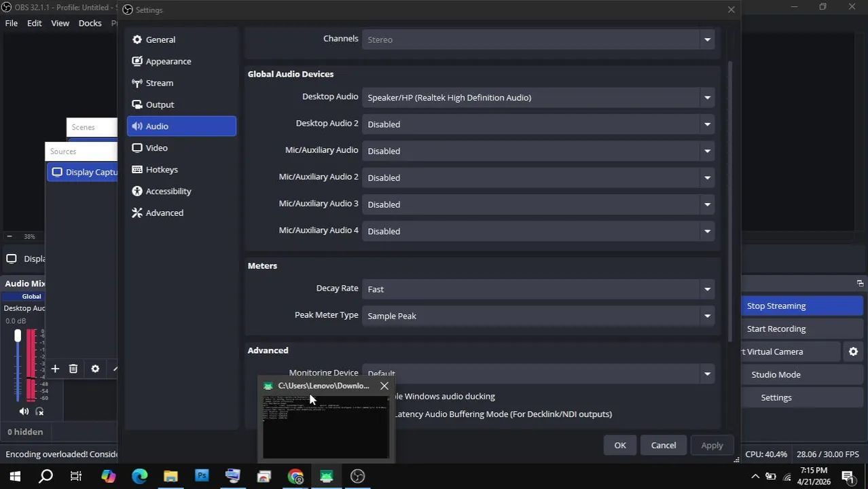The image size is (868, 489).
Task: Open Windows Start menu
Action: tap(15, 477)
